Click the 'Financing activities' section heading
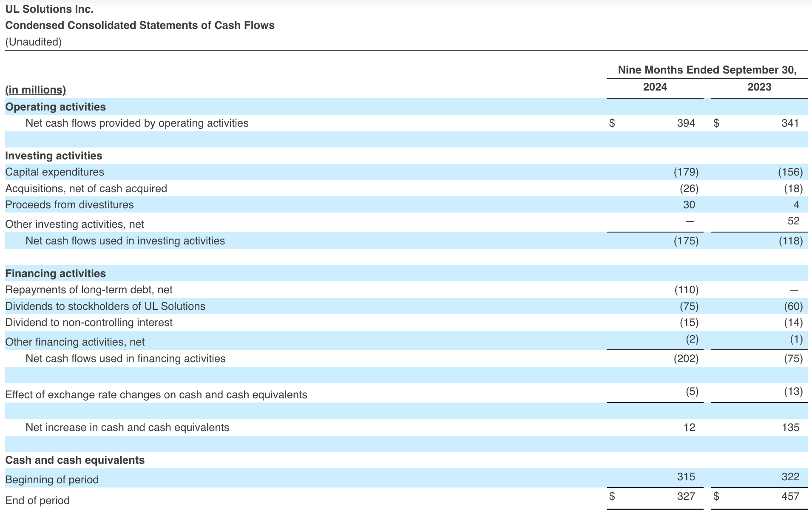Viewport: 812px width, 516px height. click(x=56, y=274)
